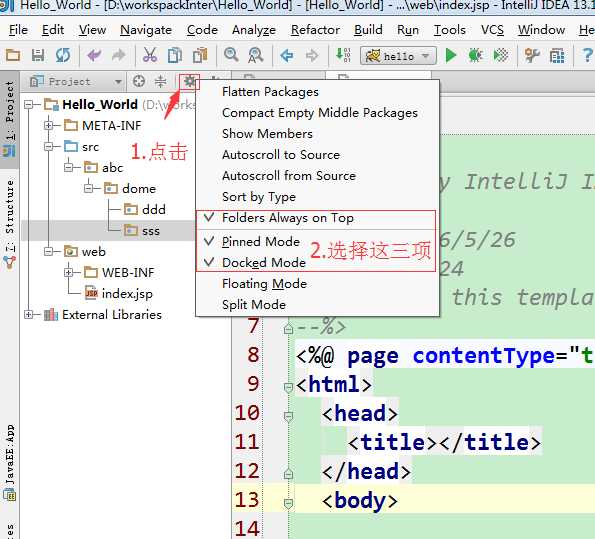Run hello with green play icon

pos(450,55)
